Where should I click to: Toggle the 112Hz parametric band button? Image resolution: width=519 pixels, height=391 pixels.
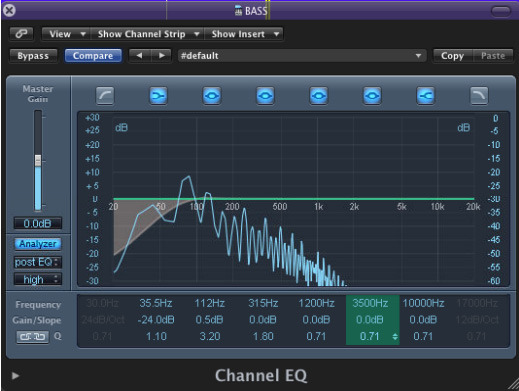212,96
